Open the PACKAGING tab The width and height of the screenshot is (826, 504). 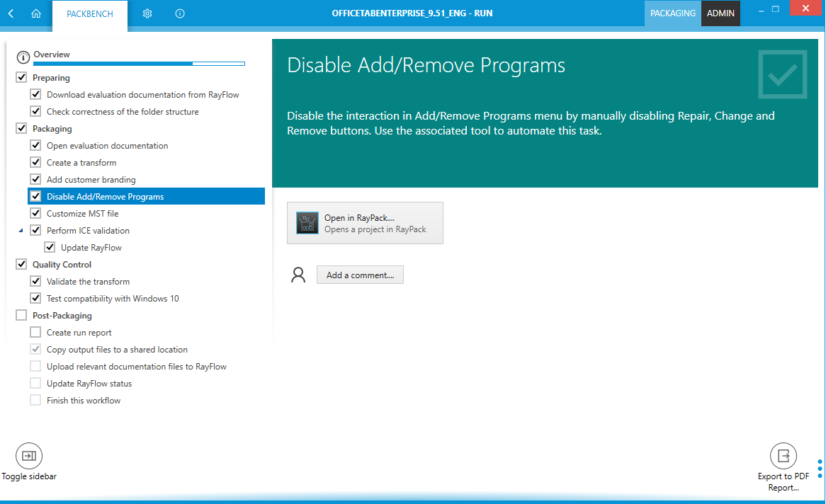672,13
